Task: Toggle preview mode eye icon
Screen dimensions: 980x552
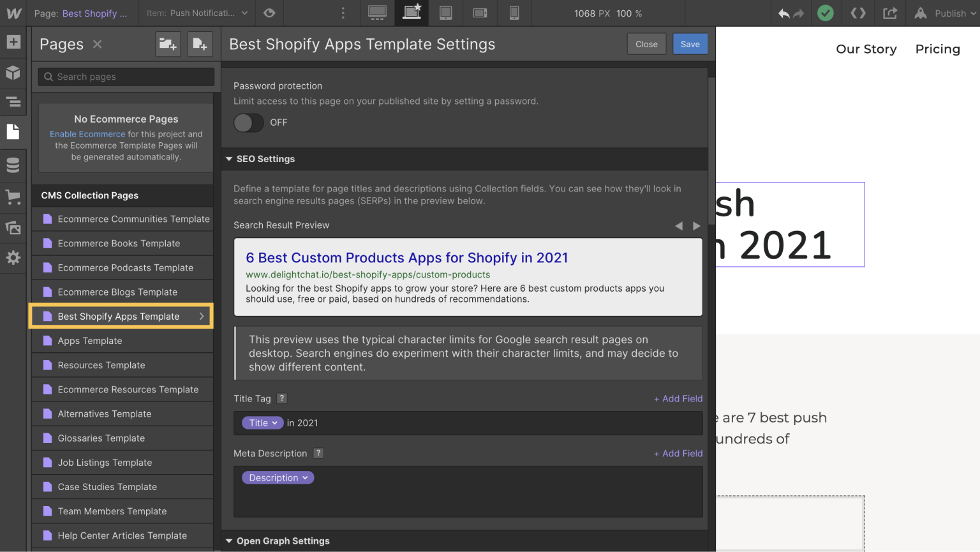Action: pyautogui.click(x=269, y=13)
